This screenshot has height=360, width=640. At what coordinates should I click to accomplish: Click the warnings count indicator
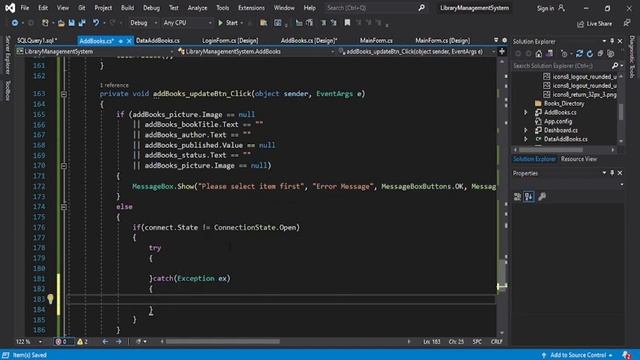(x=82, y=342)
